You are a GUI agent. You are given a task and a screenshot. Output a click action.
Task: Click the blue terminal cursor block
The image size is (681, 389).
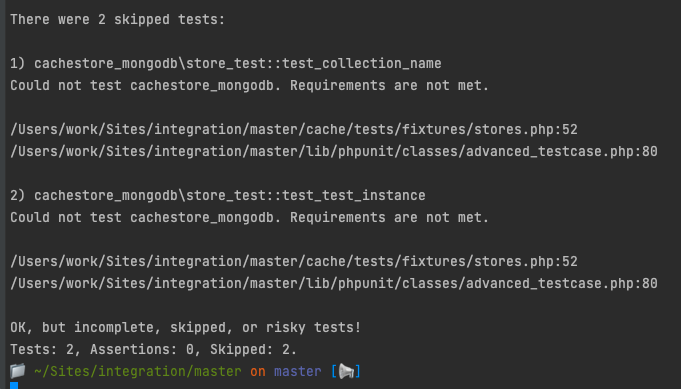coord(14,386)
